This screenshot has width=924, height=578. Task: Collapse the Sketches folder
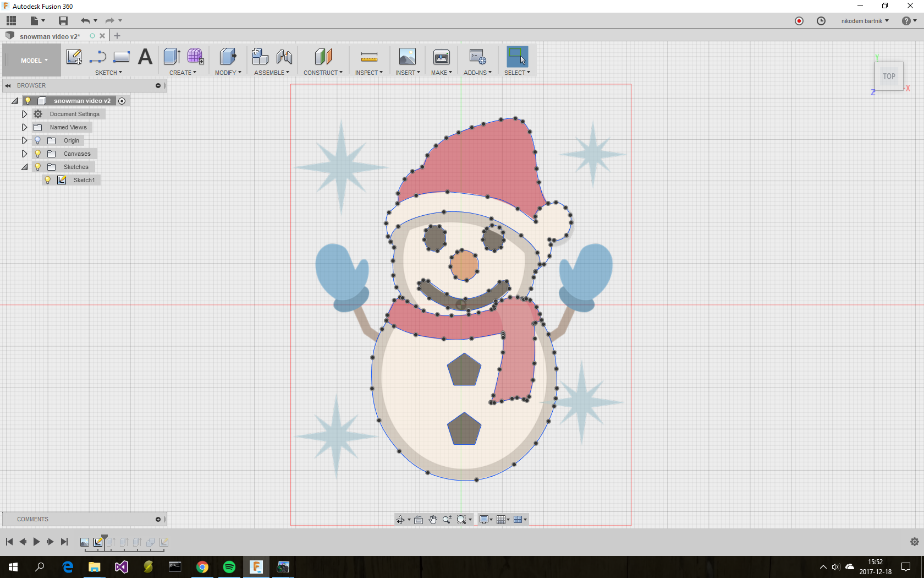coord(24,167)
